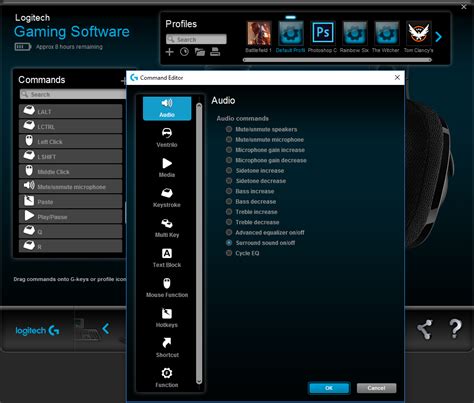Click the profiles horizontal scrollbar

[337, 60]
